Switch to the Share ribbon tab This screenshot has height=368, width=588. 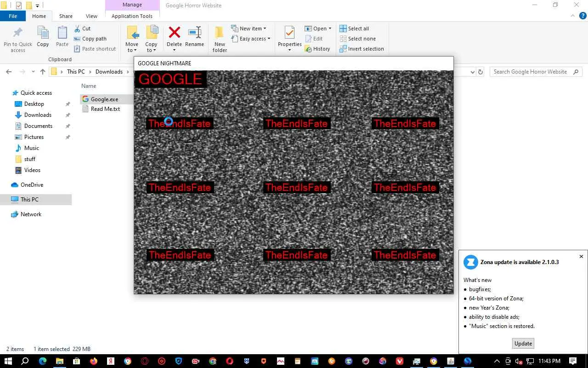coord(66,16)
